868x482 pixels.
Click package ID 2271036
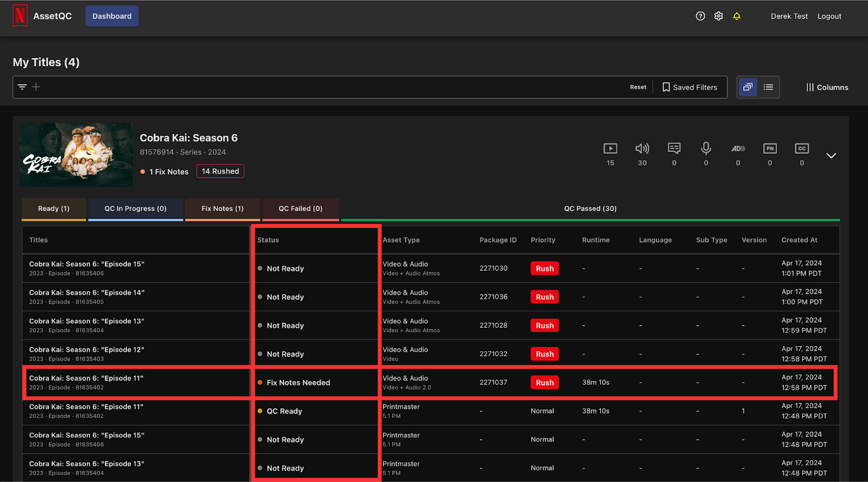pyautogui.click(x=493, y=297)
